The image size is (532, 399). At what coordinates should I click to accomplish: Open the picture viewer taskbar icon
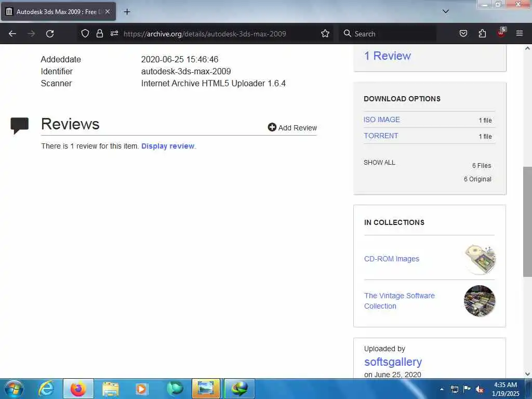coord(206,389)
